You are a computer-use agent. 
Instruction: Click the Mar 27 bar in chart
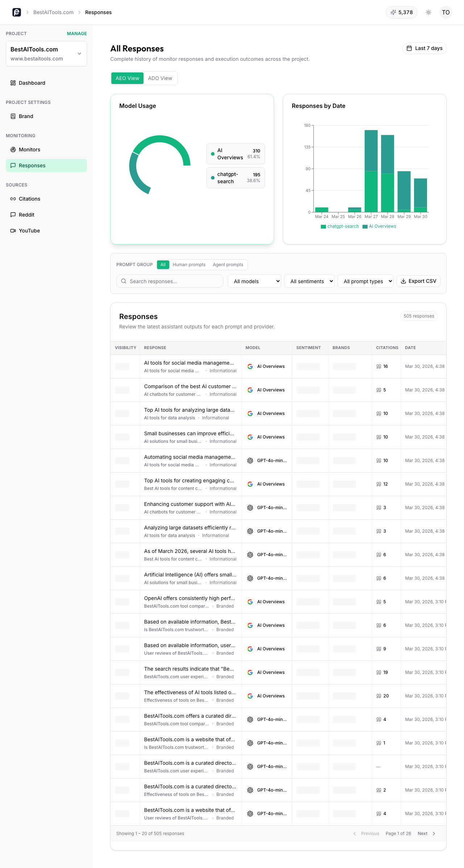[371, 171]
